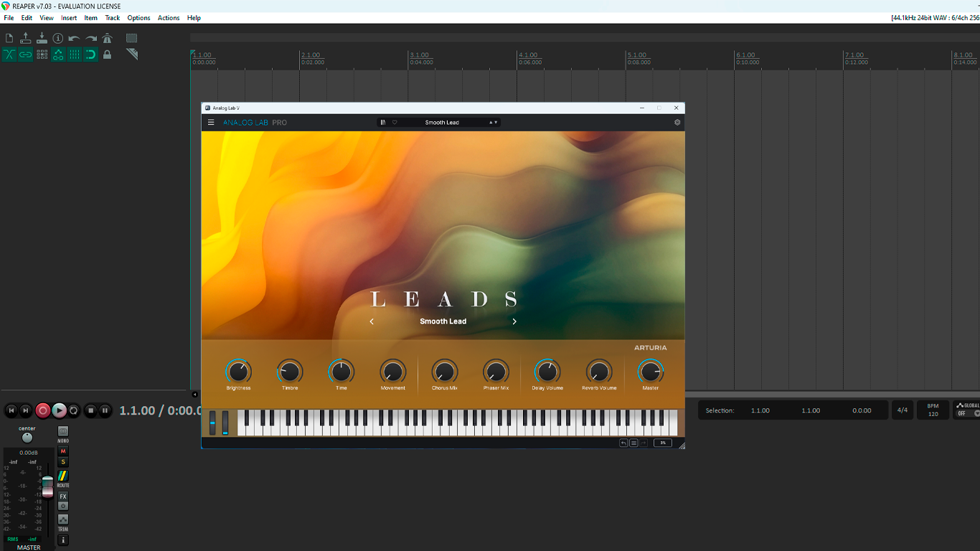980x551 pixels.
Task: Go to next preset right chevron
Action: coord(514,321)
